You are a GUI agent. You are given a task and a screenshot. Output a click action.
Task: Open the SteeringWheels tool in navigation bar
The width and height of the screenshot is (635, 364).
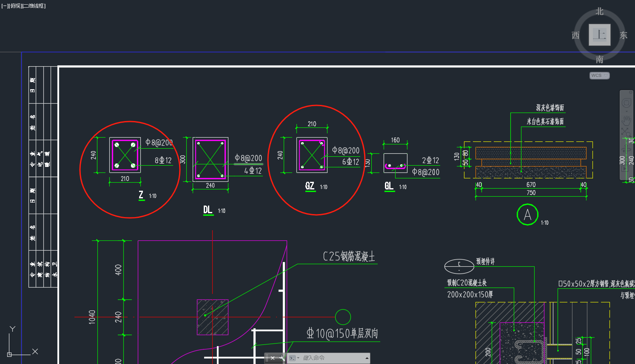click(626, 103)
